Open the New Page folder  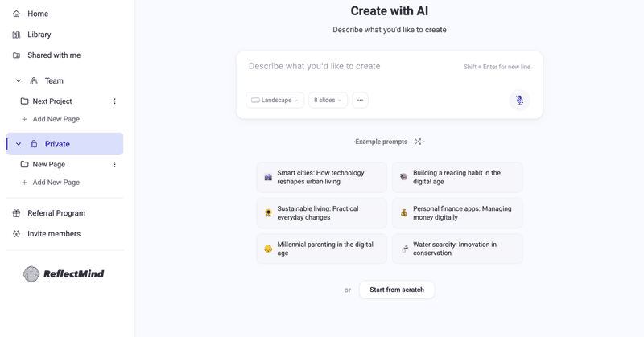tap(49, 164)
